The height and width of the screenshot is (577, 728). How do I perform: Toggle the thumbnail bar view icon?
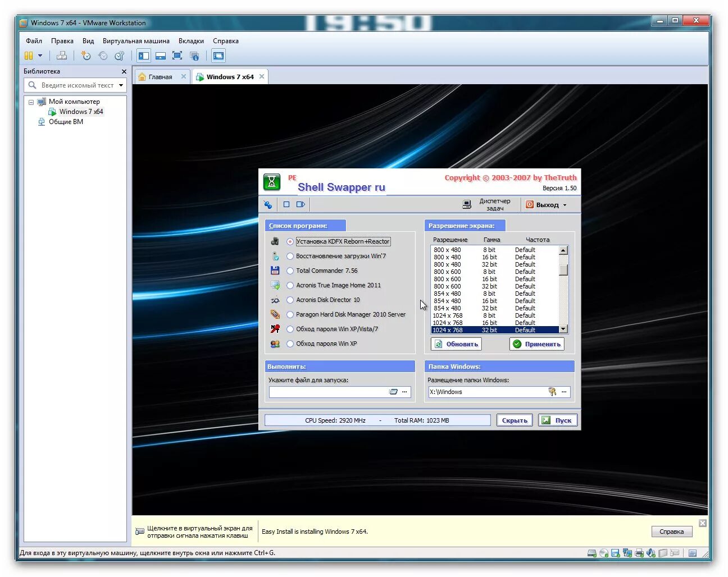tap(161, 56)
